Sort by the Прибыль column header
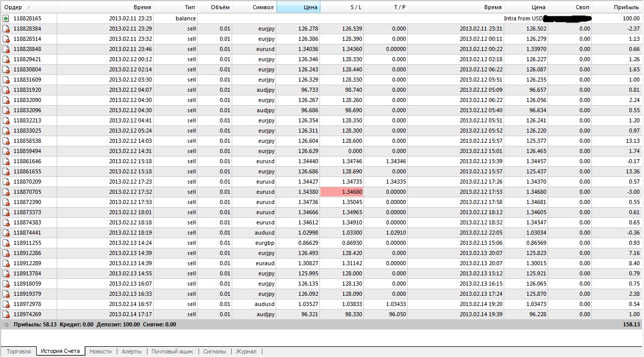This screenshot has height=357, width=644. click(617, 7)
